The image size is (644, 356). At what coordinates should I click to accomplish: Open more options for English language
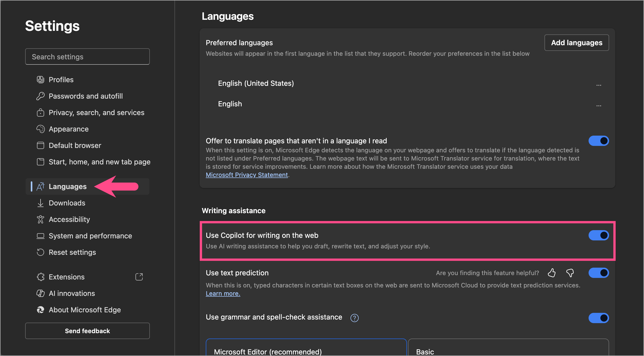click(599, 106)
